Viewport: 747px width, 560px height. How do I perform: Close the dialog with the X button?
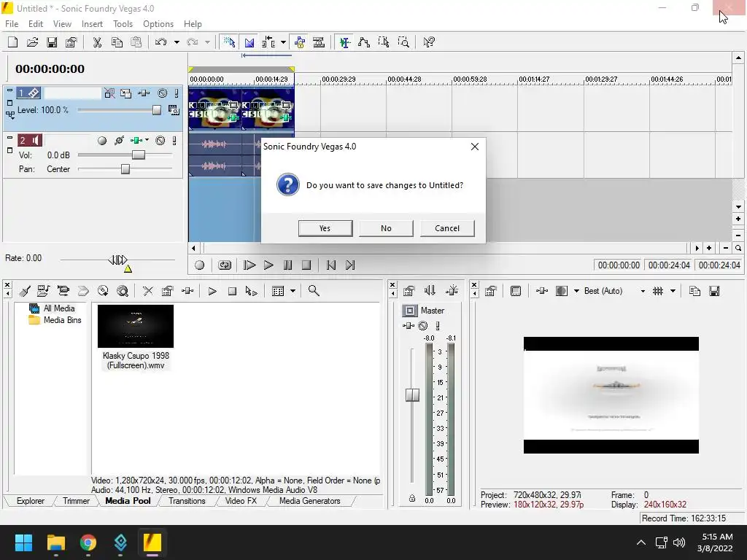(474, 147)
